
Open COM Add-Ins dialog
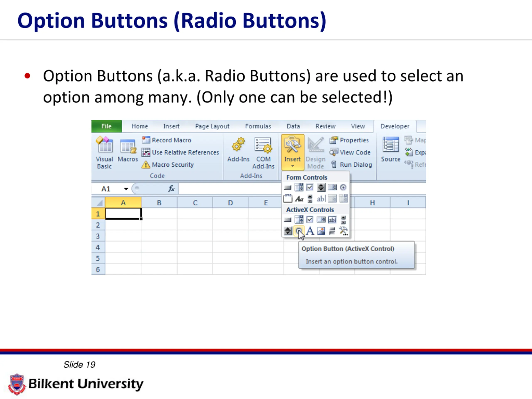coord(263,153)
